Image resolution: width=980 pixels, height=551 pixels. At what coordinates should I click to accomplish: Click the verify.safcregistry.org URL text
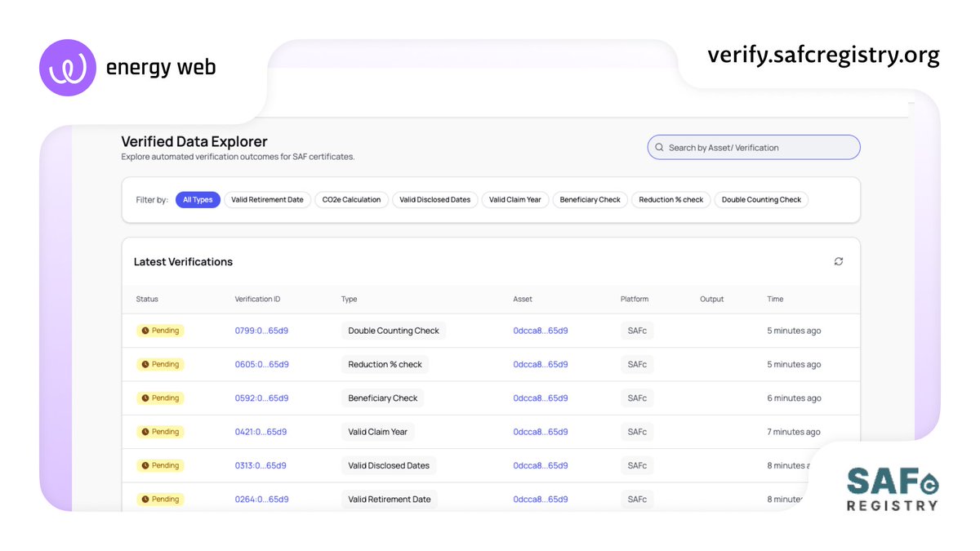coord(823,56)
